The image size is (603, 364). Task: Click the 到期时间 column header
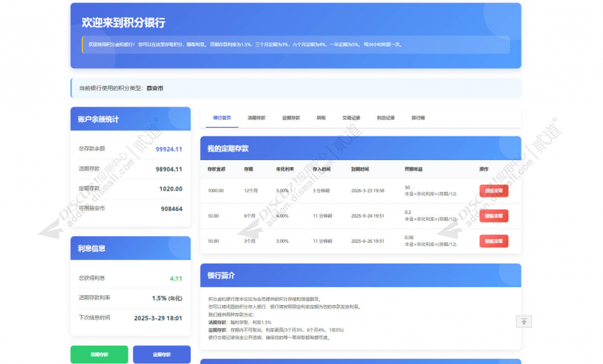click(x=360, y=169)
